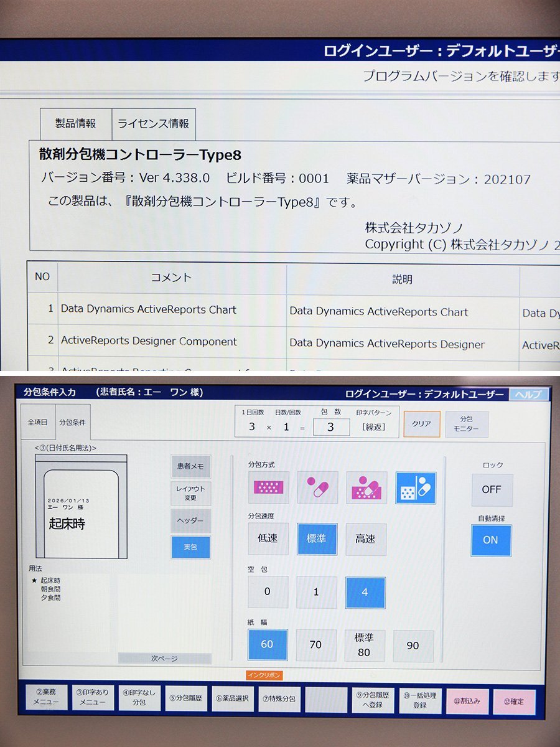
Task: Open ⑥薬品選択
Action: point(233,699)
